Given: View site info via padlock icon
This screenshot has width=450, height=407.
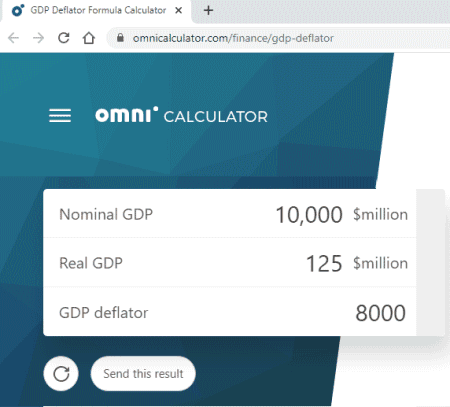Looking at the screenshot, I should click(x=120, y=38).
